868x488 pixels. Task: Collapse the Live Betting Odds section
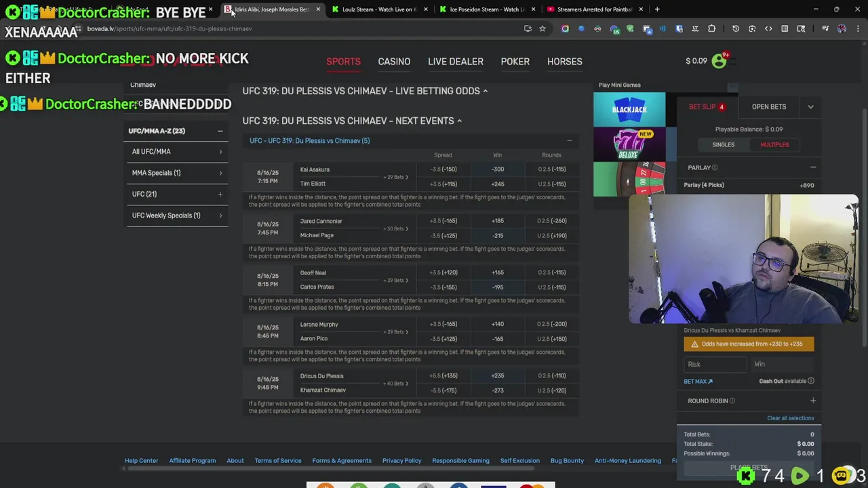[485, 91]
